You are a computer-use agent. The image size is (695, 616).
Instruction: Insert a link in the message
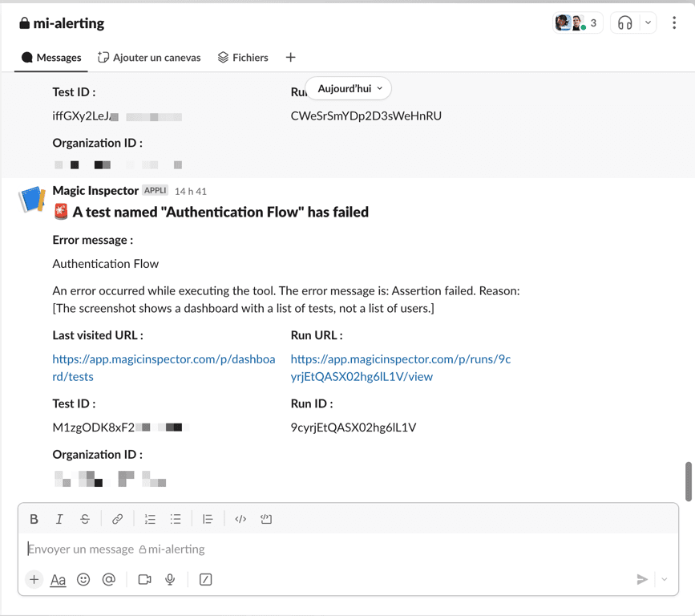pyautogui.click(x=117, y=519)
